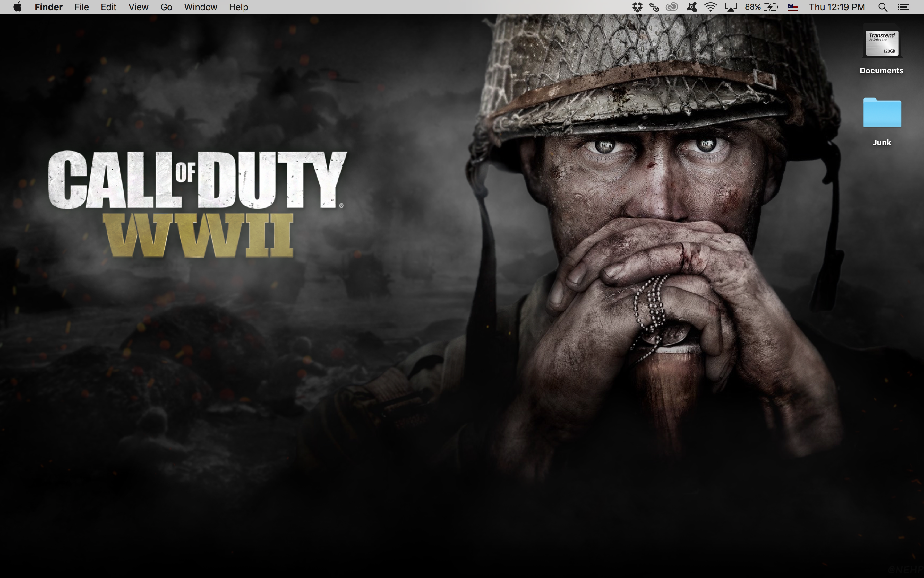The height and width of the screenshot is (578, 924).
Task: Click the phone-link menu bar icon
Action: click(654, 7)
